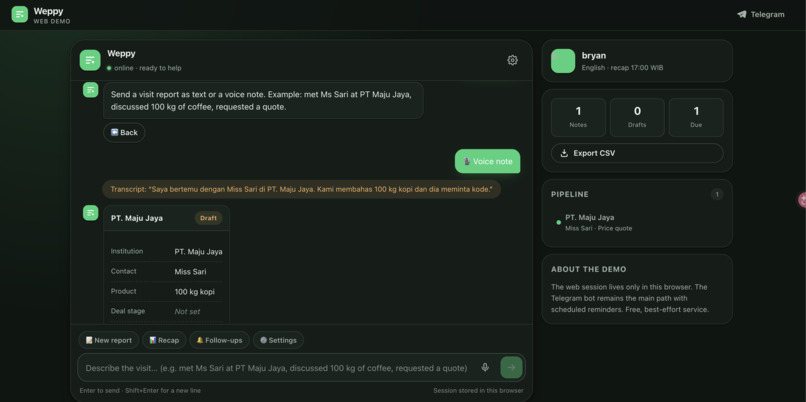Screen dimensions: 806x402
Task: Open Settings chip below chat
Action: 278,340
